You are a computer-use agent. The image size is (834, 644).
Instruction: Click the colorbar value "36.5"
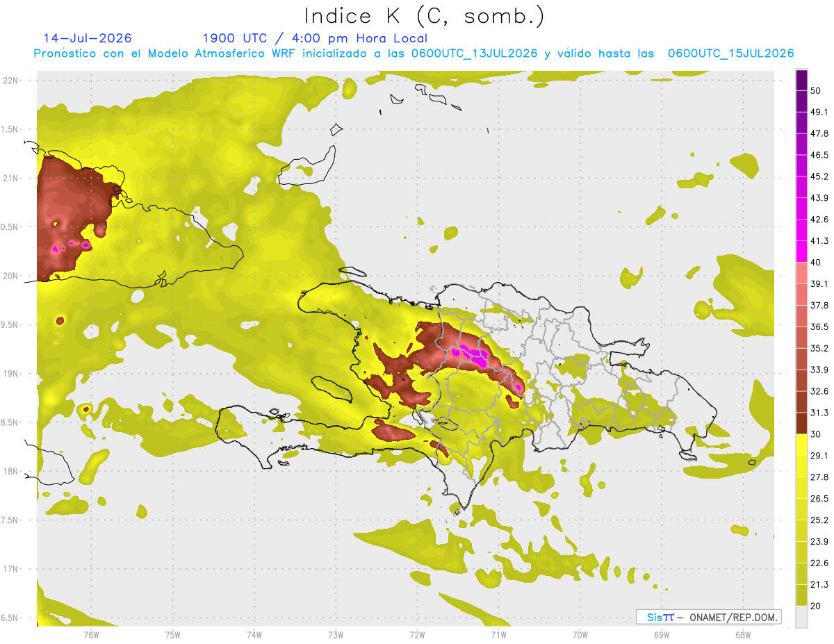819,327
